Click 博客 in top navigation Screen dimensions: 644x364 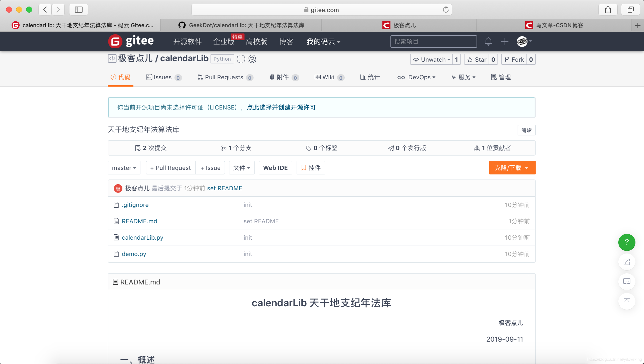[287, 42]
